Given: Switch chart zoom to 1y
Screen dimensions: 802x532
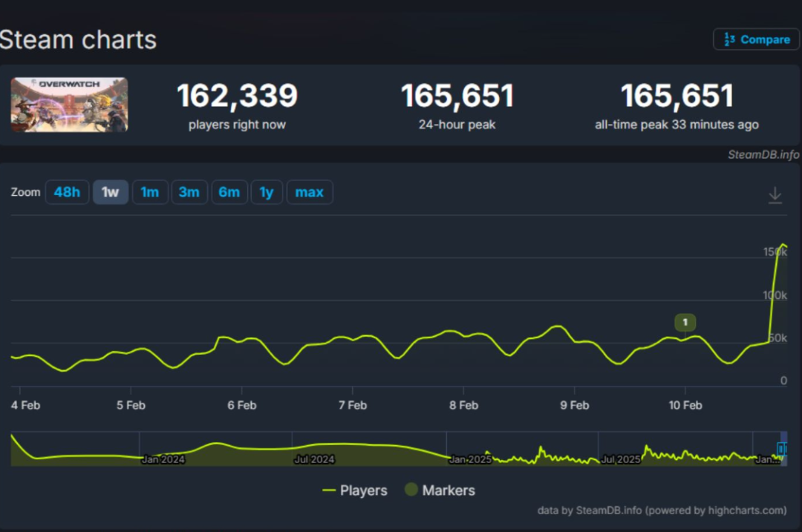Looking at the screenshot, I should point(267,192).
